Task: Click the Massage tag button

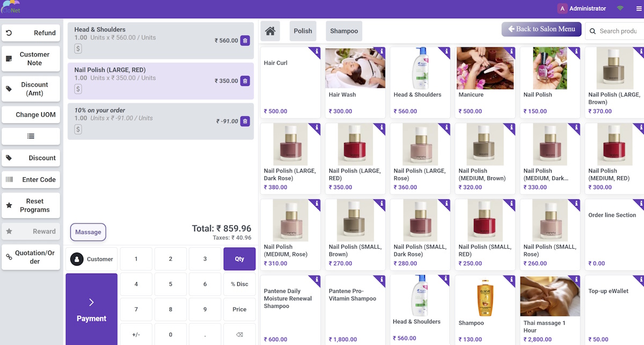Action: (x=88, y=232)
